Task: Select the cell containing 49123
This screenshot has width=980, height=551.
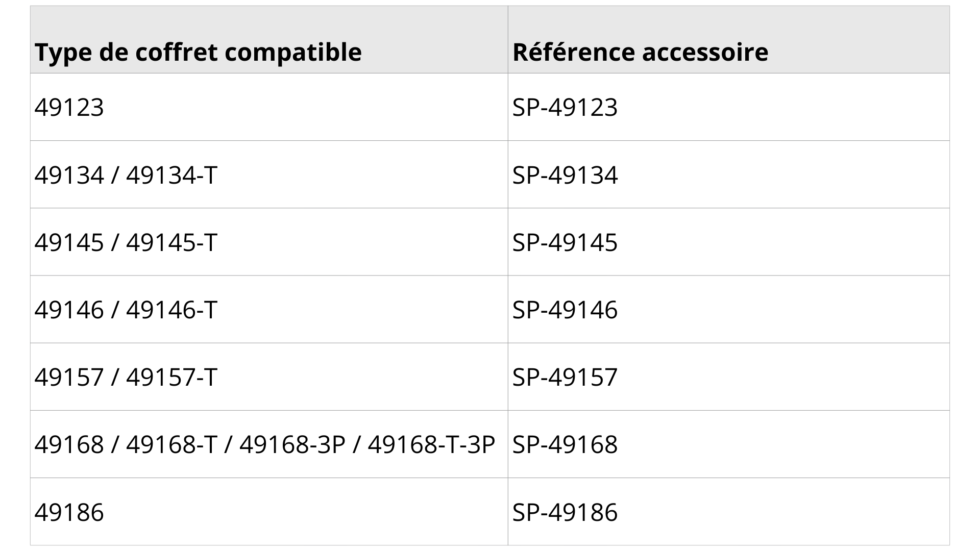Action: click(269, 107)
